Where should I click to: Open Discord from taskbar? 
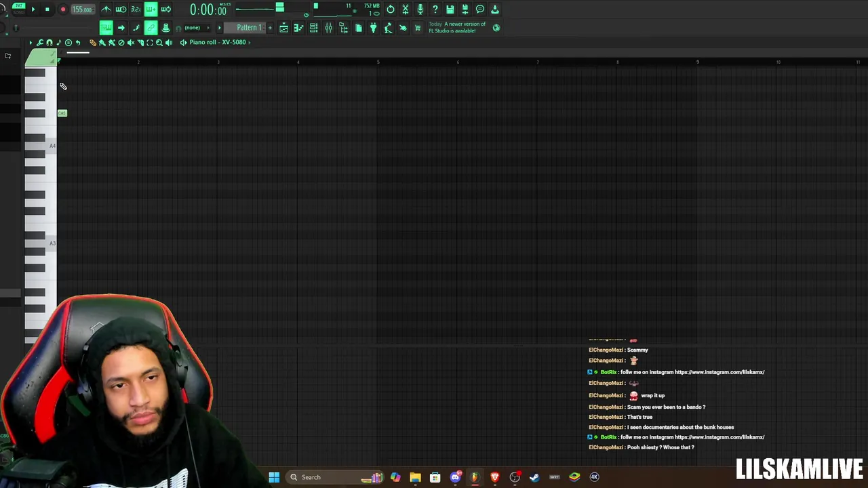click(455, 477)
